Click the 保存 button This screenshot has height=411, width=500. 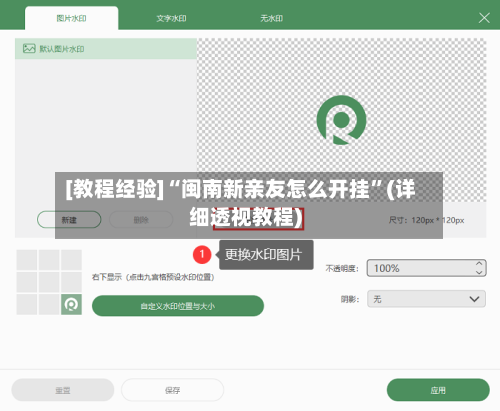[x=172, y=390]
